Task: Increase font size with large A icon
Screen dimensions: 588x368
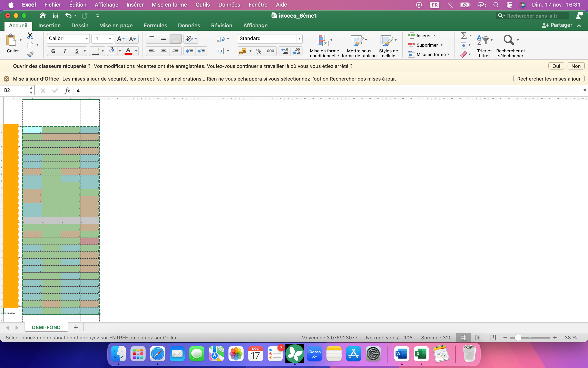Action: pos(121,39)
